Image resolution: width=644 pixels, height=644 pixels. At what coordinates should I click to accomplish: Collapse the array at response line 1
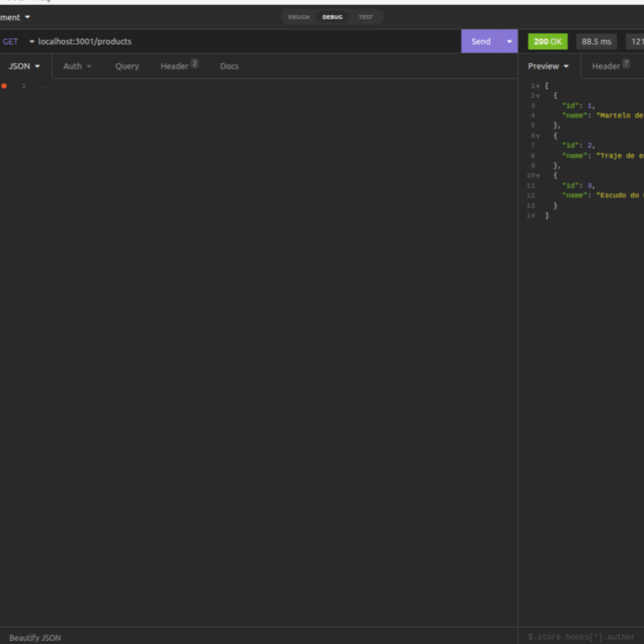pyautogui.click(x=537, y=86)
